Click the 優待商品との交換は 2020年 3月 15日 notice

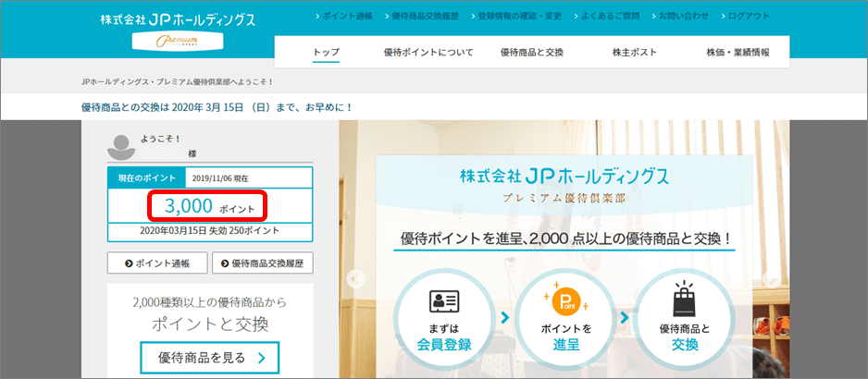[x=217, y=107]
